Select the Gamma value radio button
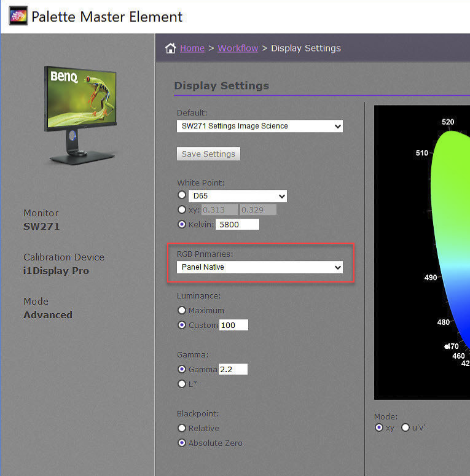470x476 pixels. (x=182, y=369)
